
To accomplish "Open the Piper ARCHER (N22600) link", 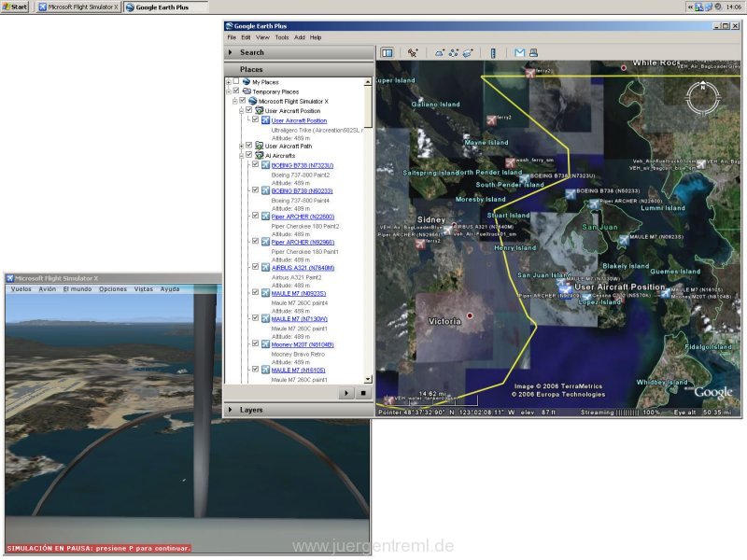I will (303, 217).
